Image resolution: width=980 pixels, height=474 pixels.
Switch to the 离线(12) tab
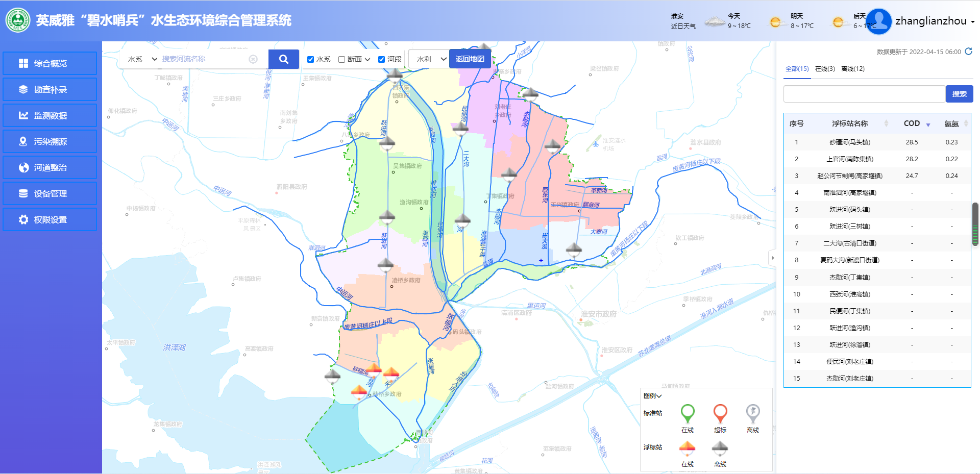pyautogui.click(x=853, y=69)
